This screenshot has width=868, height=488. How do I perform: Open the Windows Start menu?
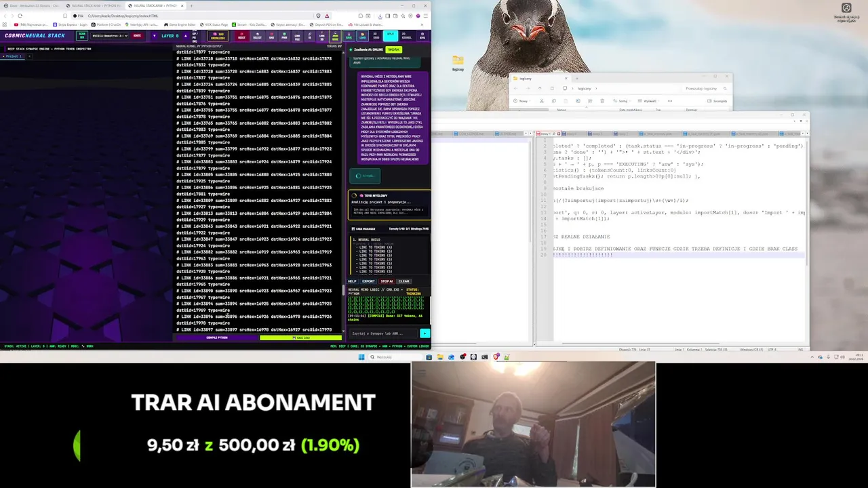pyautogui.click(x=361, y=357)
